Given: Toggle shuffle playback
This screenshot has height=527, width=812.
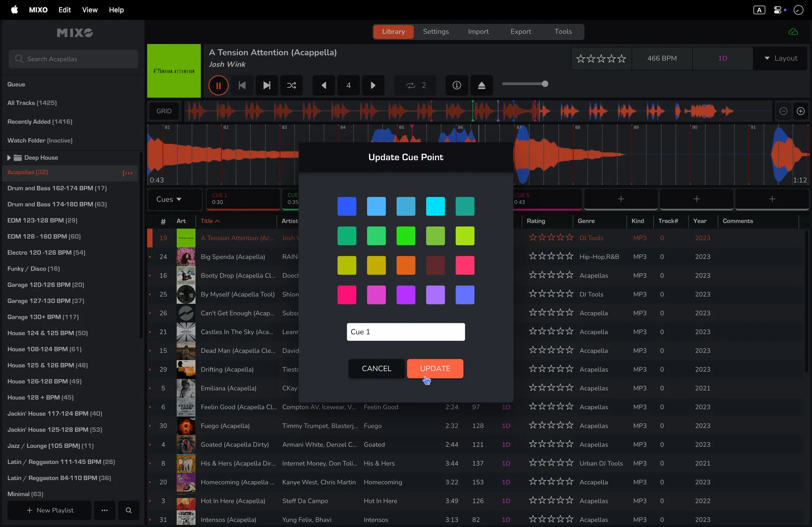Looking at the screenshot, I should click(x=292, y=86).
